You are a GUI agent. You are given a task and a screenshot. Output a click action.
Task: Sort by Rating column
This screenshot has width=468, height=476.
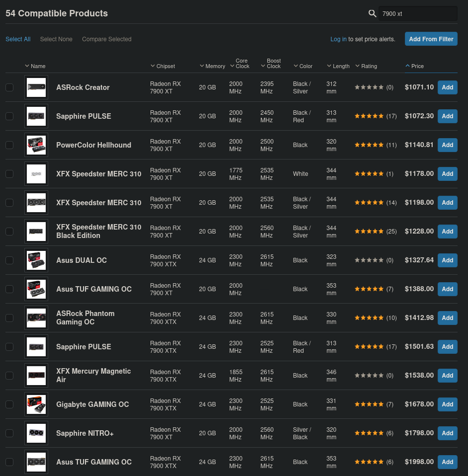[x=366, y=66]
